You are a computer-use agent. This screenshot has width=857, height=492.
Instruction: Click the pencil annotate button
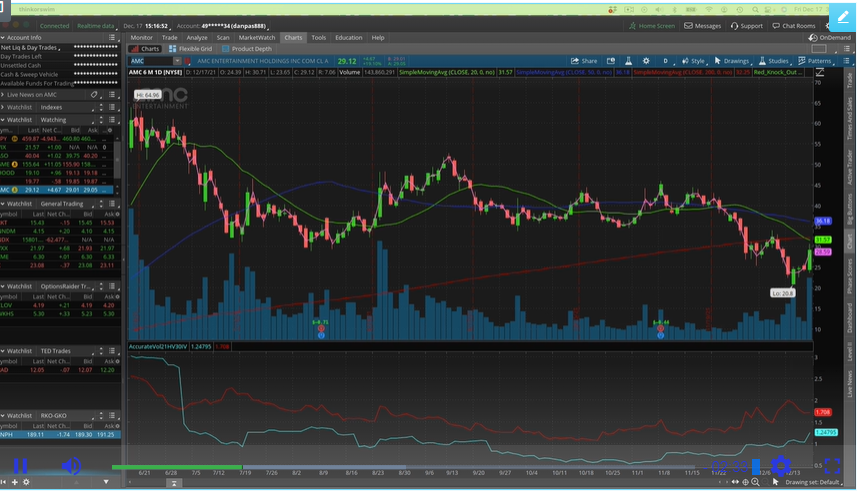tap(842, 17)
